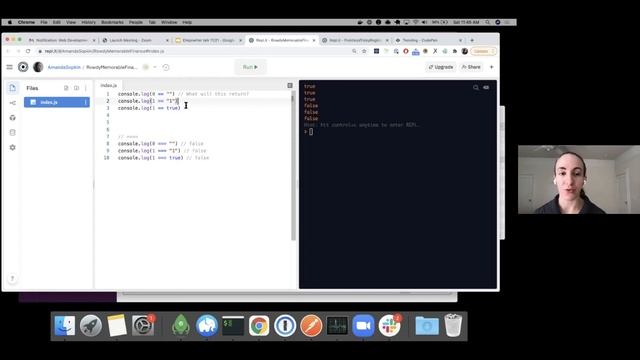Open index.js row three-dot menu
Screen dimensions: 640x360
tap(85, 102)
